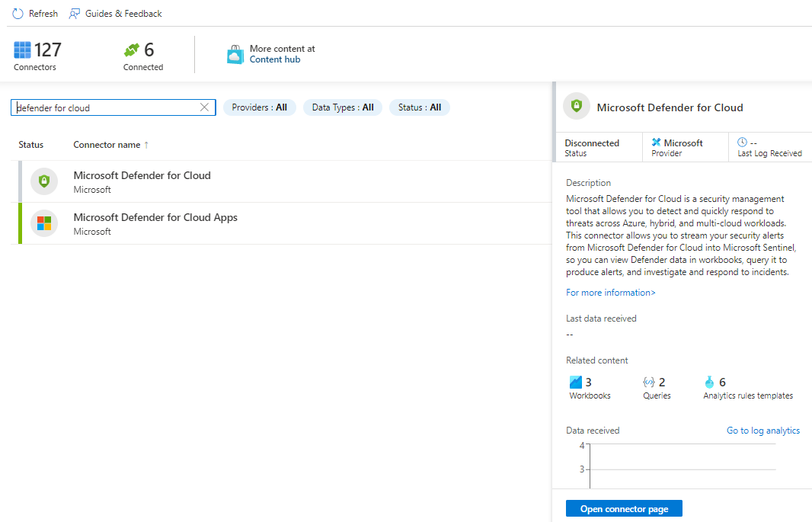Screen dimensions: 812x522
Task: Open the Status filter dropdown
Action: point(420,107)
